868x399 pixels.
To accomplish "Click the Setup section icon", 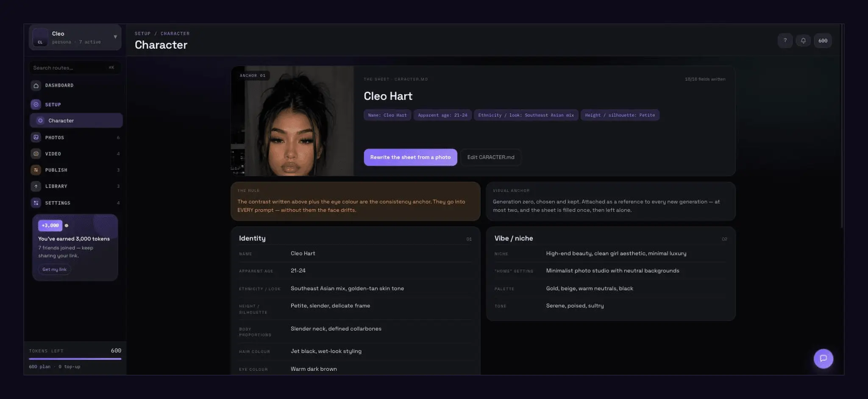I will (x=36, y=104).
